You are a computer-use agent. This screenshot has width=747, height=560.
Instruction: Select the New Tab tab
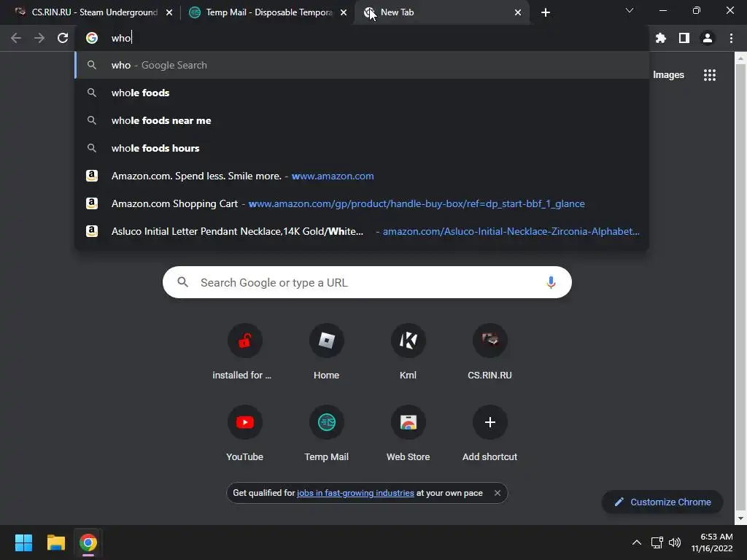441,12
